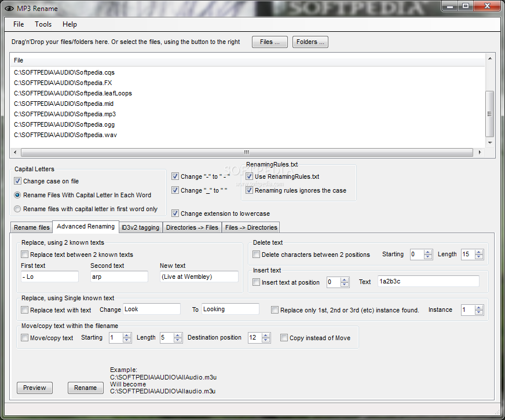Decrease the Instance value

pyautogui.click(x=479, y=312)
